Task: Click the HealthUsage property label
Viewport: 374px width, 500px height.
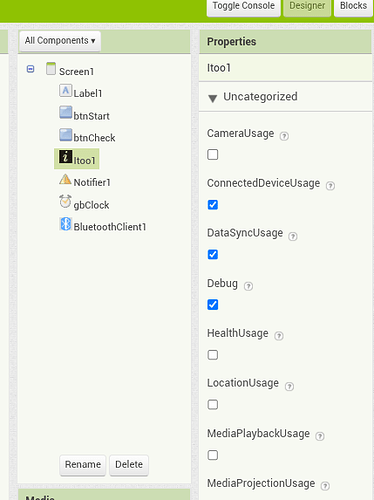Action: click(238, 333)
